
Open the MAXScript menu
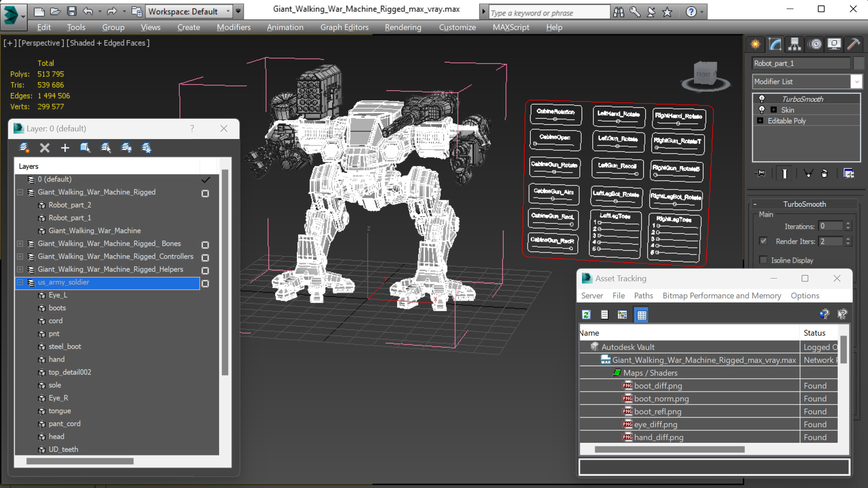click(x=511, y=27)
